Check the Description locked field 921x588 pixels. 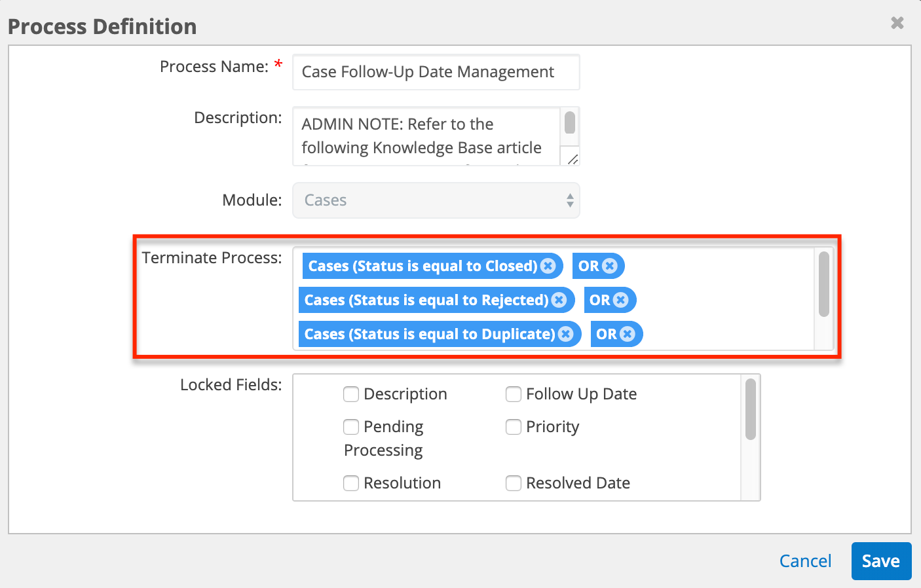(351, 394)
